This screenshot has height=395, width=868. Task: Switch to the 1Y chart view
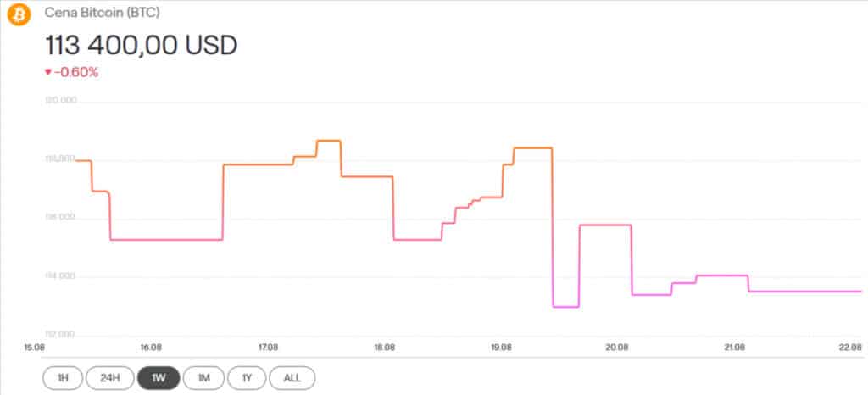click(x=247, y=377)
